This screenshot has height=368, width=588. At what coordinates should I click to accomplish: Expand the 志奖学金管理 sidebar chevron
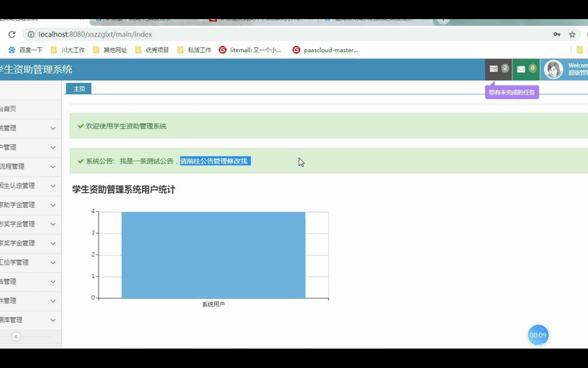pyautogui.click(x=53, y=224)
